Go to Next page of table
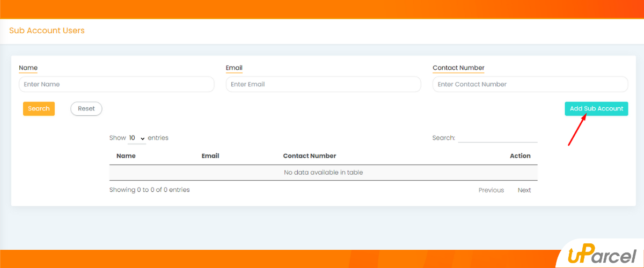Image resolution: width=644 pixels, height=268 pixels. pyautogui.click(x=524, y=190)
